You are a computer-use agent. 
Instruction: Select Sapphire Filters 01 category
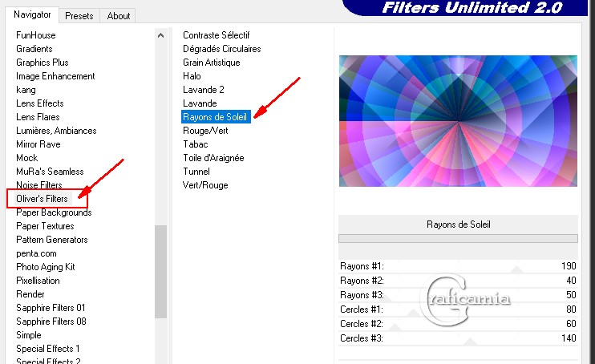pos(51,308)
